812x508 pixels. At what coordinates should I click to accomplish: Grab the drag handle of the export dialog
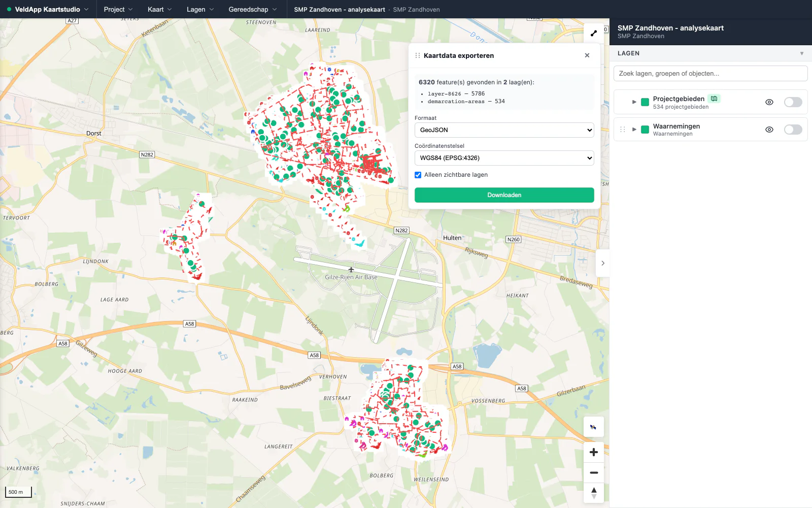418,55
